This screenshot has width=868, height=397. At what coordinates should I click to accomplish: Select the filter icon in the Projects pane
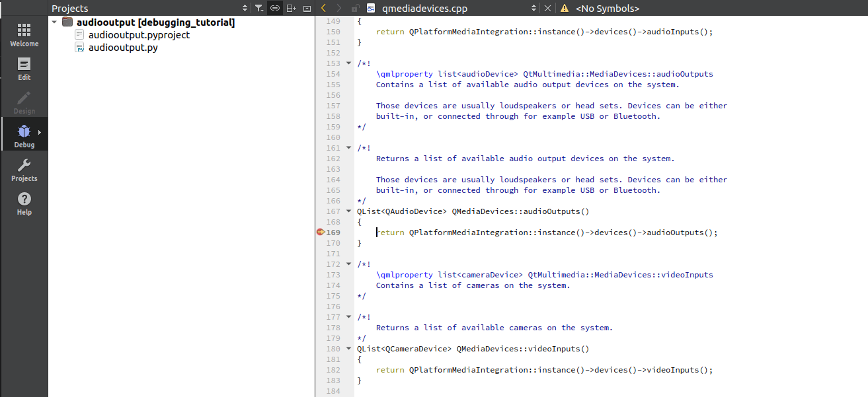coord(259,8)
